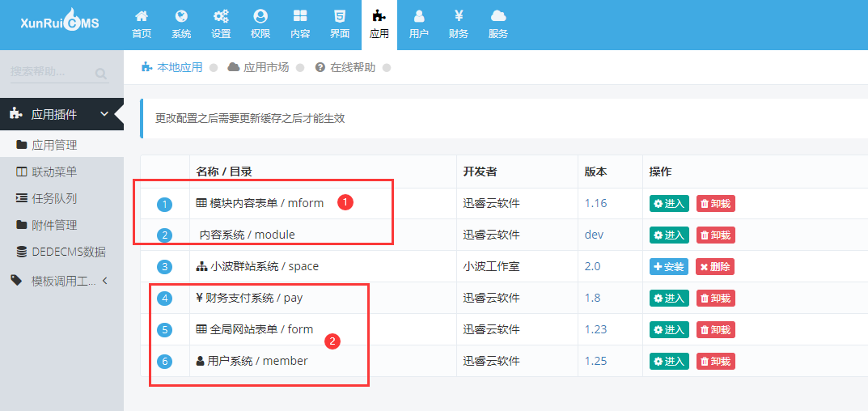Click version 1.23 link

pyautogui.click(x=595, y=329)
